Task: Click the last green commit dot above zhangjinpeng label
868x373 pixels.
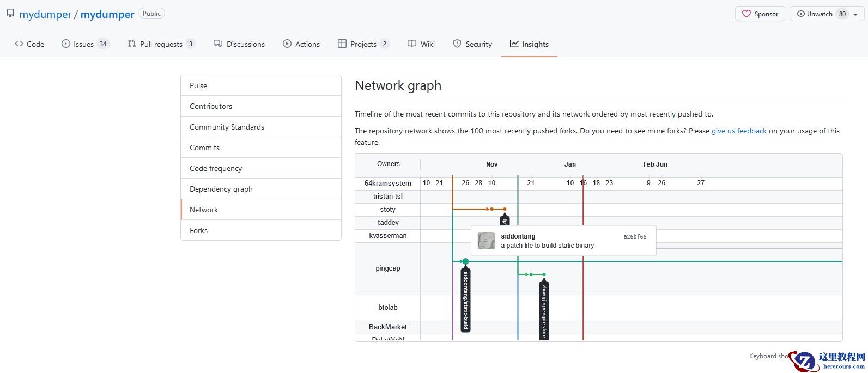Action: pos(544,274)
